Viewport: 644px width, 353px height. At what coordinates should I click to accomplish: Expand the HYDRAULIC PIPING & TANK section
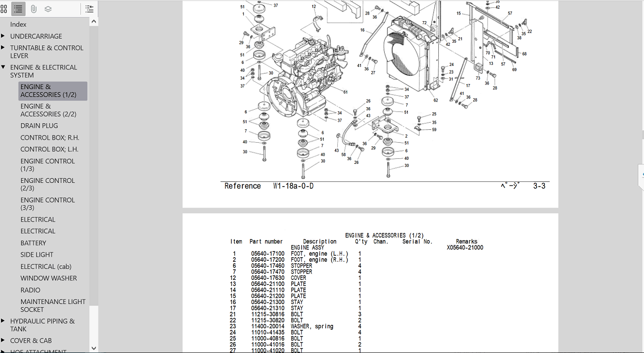pyautogui.click(x=3, y=321)
